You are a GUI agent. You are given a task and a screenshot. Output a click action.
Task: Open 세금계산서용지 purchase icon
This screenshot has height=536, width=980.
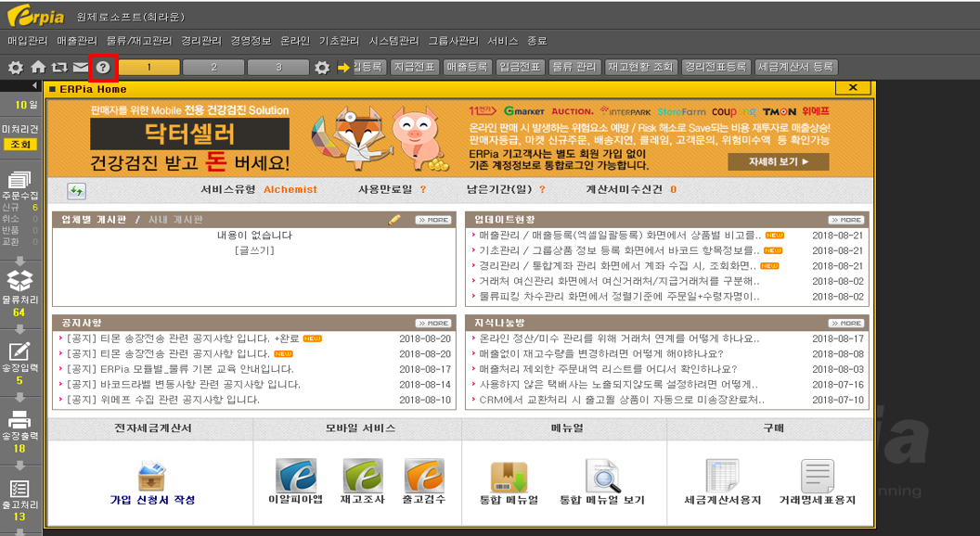[722, 476]
